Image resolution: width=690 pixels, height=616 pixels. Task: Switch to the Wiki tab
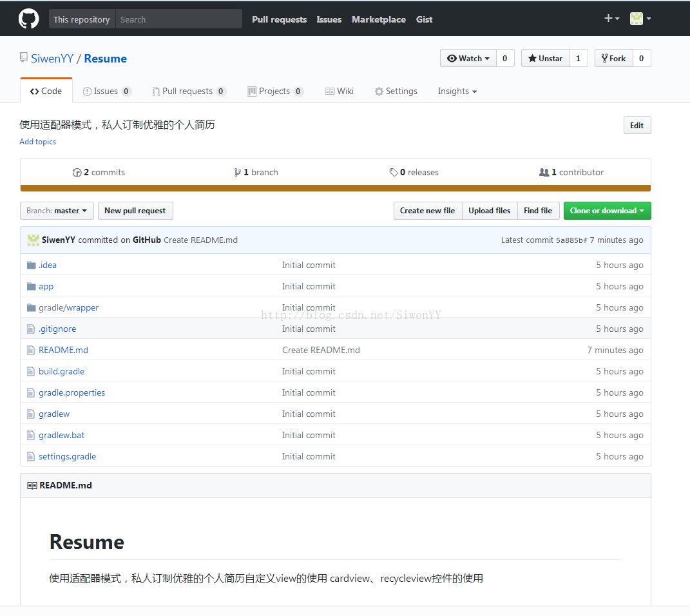[x=340, y=91]
